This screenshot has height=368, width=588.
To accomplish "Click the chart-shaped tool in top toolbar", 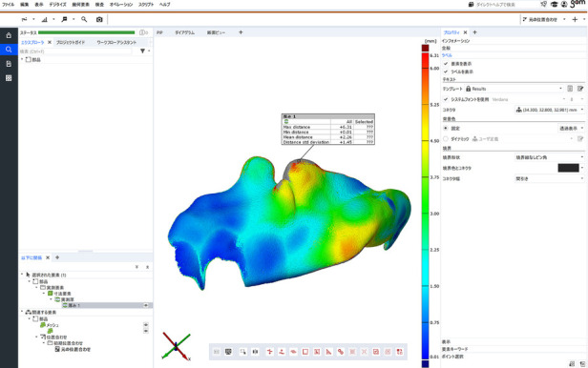I will tap(44, 19).
